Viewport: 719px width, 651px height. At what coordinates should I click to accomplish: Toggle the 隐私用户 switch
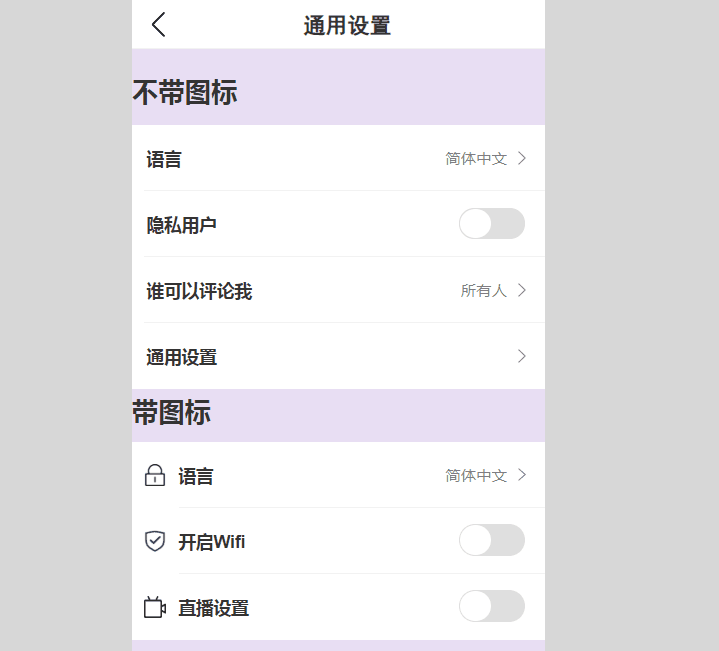492,224
